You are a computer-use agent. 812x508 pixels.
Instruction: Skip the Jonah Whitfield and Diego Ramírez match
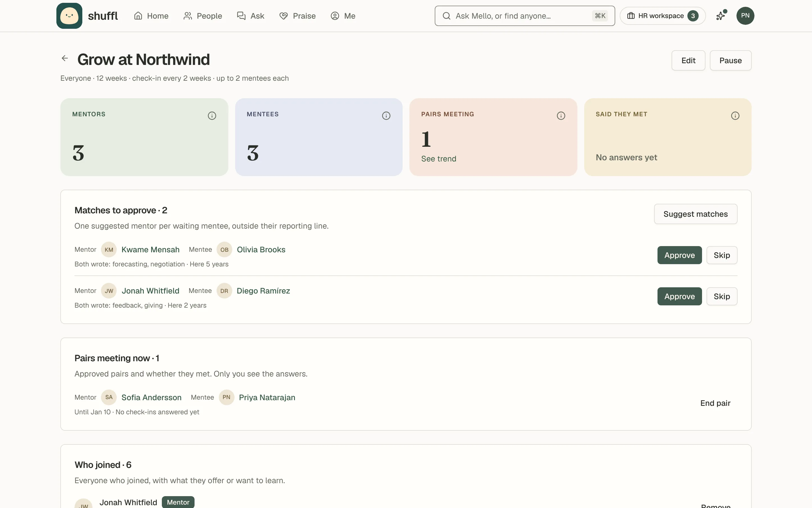tap(722, 296)
